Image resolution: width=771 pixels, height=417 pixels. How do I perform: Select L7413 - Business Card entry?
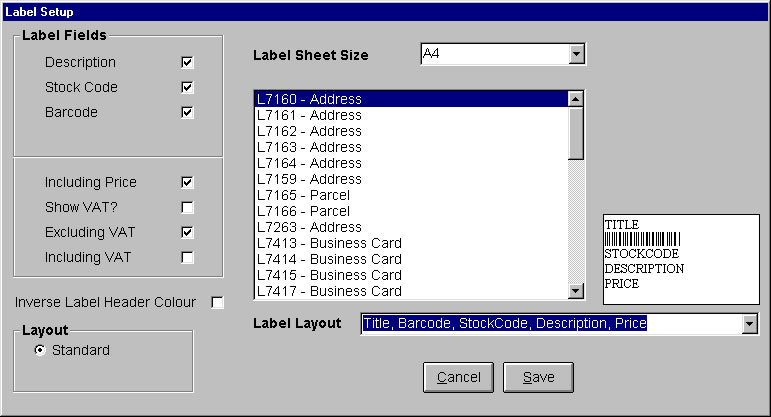pyautogui.click(x=412, y=243)
